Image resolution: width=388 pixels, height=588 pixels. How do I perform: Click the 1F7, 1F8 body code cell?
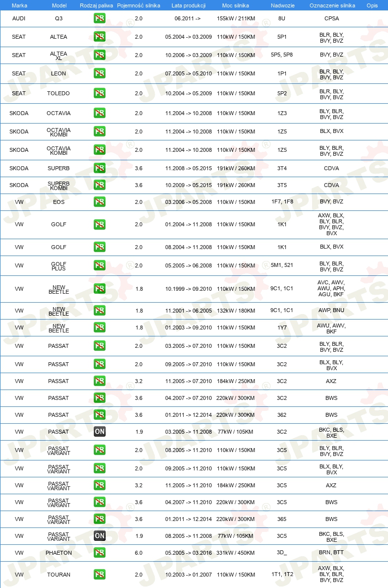tap(282, 202)
